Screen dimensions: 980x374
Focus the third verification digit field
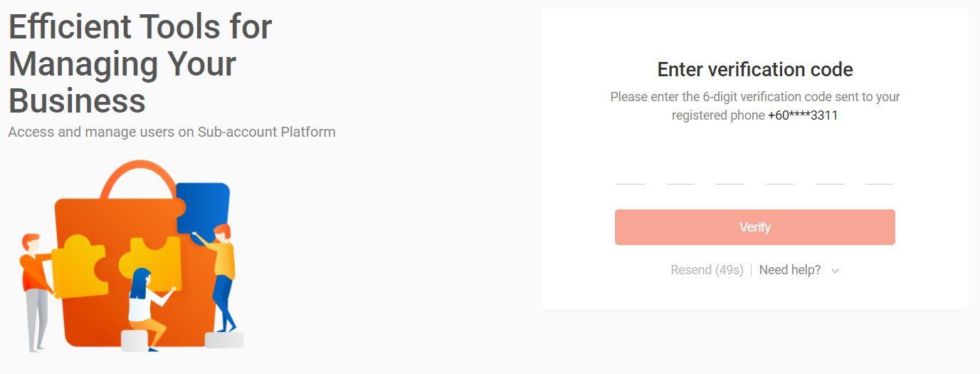point(730,173)
